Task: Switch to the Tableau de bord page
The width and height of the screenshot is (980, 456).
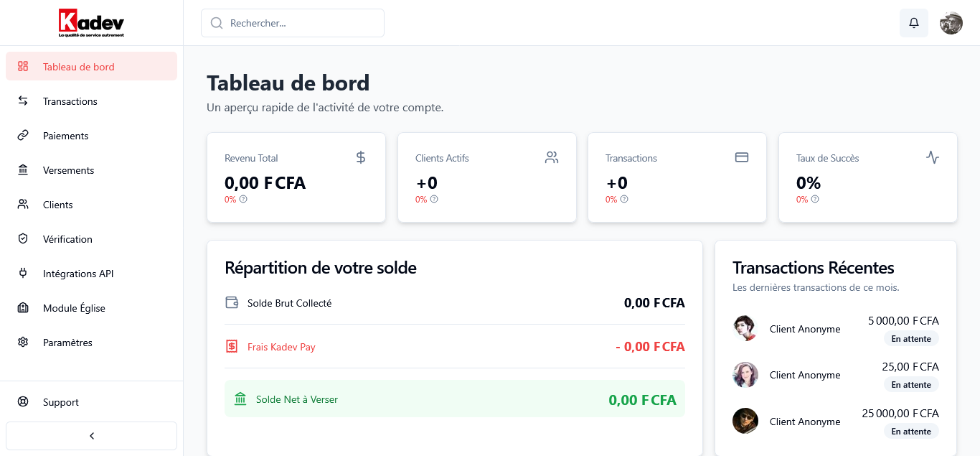Action: coord(78,66)
